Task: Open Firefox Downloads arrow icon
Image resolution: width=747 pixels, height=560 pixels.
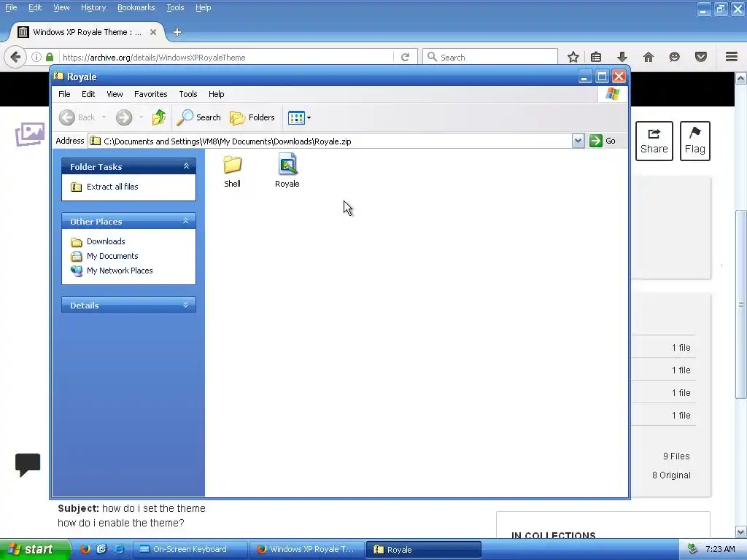Action: click(x=622, y=57)
